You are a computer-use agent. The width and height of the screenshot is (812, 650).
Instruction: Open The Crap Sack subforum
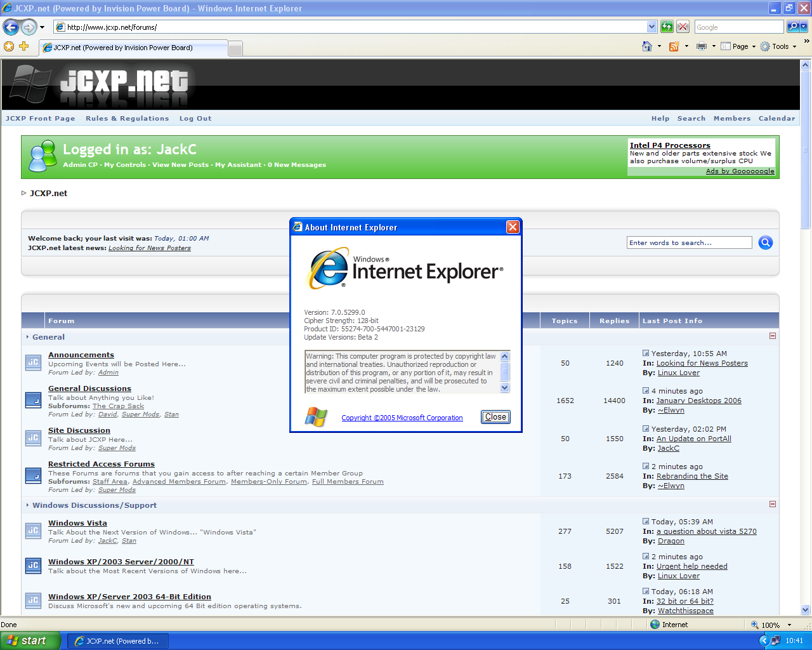click(x=118, y=406)
